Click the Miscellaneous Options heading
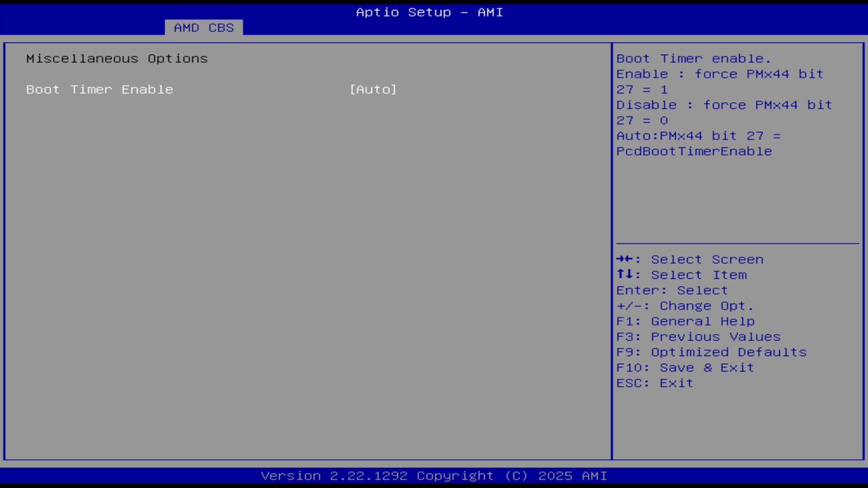 tap(117, 59)
